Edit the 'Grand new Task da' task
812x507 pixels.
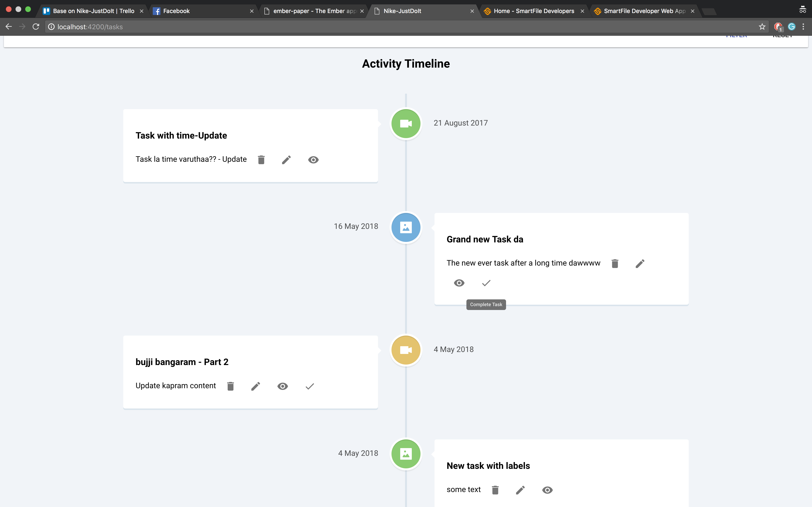(x=640, y=264)
